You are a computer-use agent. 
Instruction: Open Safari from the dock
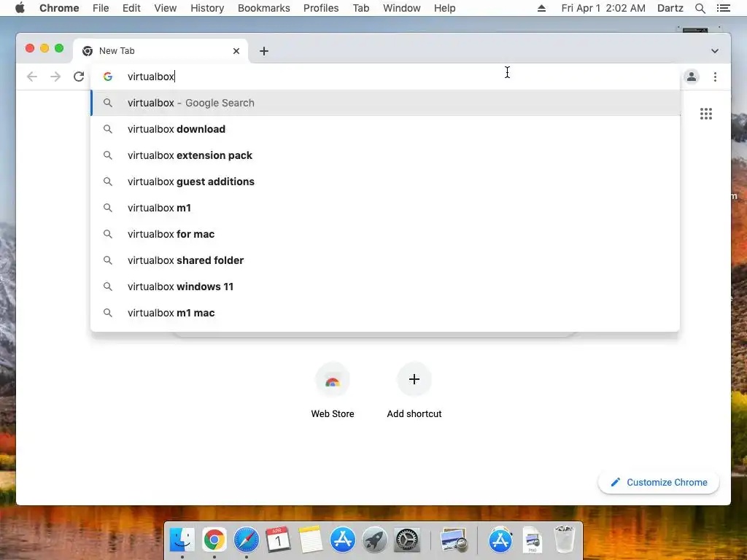point(247,540)
